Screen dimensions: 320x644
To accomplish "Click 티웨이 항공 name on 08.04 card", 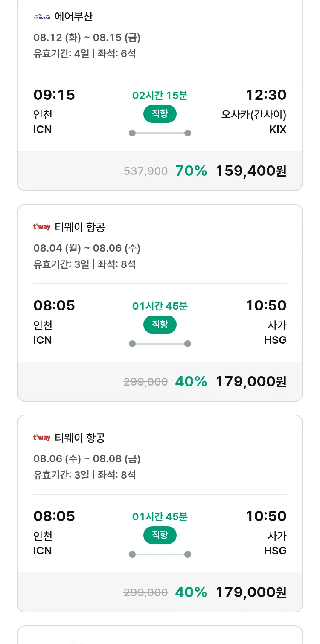I will pyautogui.click(x=80, y=227).
